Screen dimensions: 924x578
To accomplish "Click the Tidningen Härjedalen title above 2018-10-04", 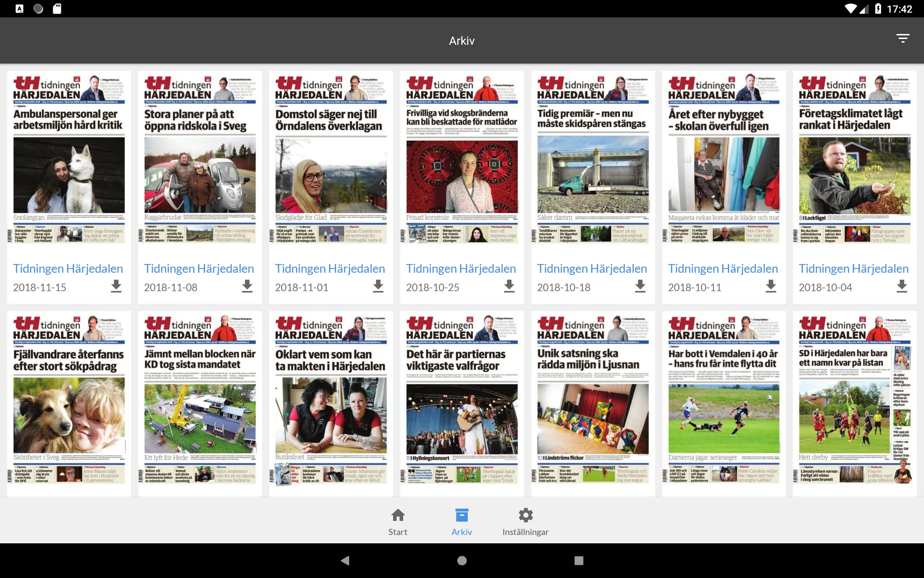I will pos(854,269).
